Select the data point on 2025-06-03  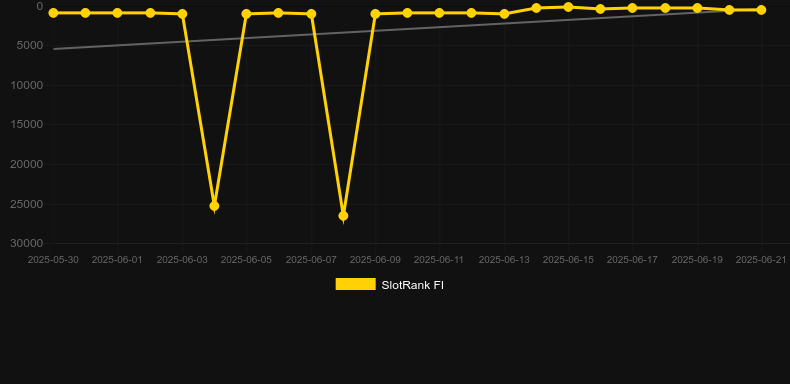pos(182,14)
